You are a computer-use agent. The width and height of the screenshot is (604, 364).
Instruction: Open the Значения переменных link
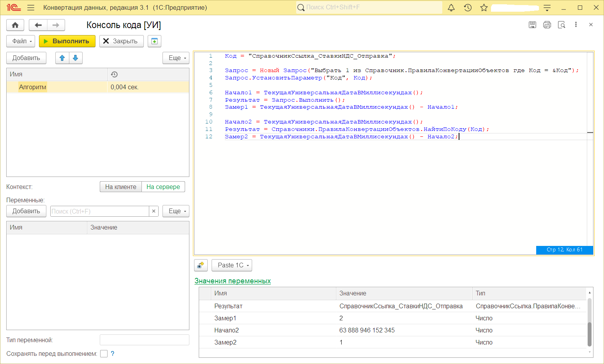click(x=233, y=281)
